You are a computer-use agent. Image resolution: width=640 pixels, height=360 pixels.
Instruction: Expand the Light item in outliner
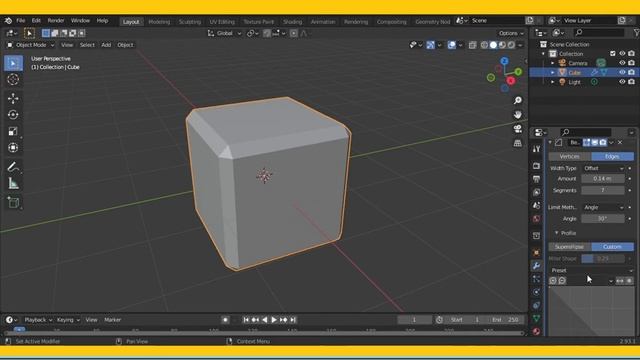point(553,82)
